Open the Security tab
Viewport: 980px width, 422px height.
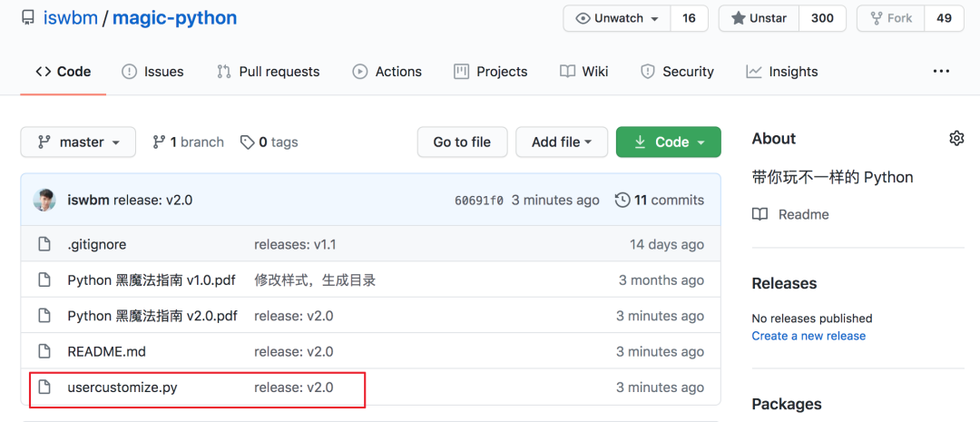click(677, 72)
